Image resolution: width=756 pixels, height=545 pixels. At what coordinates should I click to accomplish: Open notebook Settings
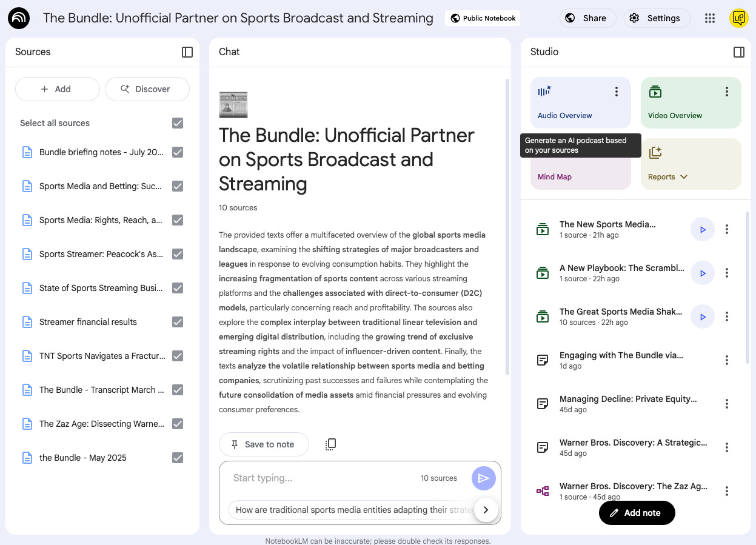tap(657, 18)
